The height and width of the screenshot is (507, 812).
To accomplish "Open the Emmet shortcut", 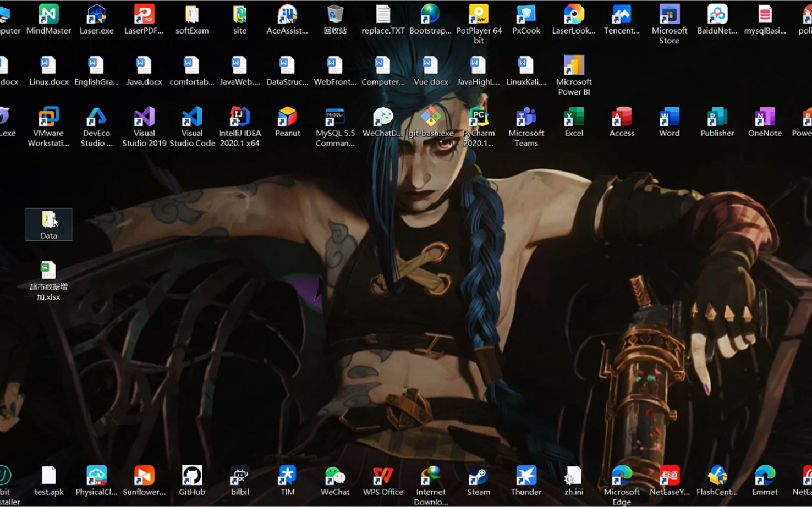I will coord(765,481).
